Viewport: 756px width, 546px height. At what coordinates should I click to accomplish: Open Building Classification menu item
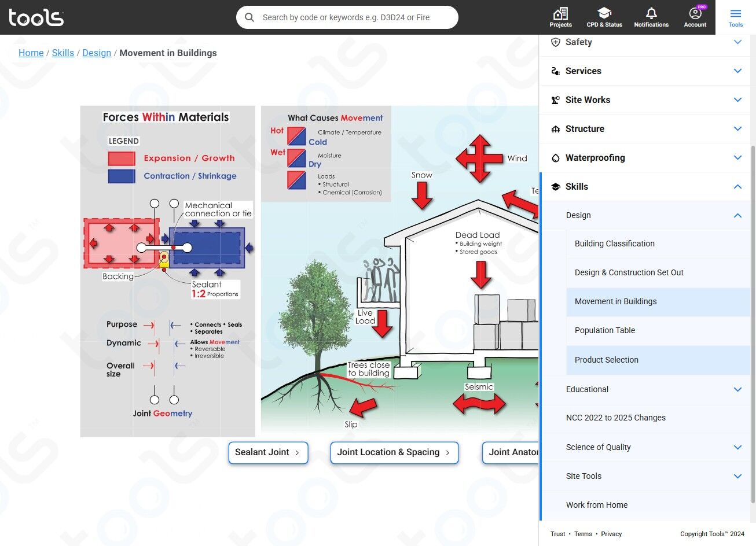point(658,244)
